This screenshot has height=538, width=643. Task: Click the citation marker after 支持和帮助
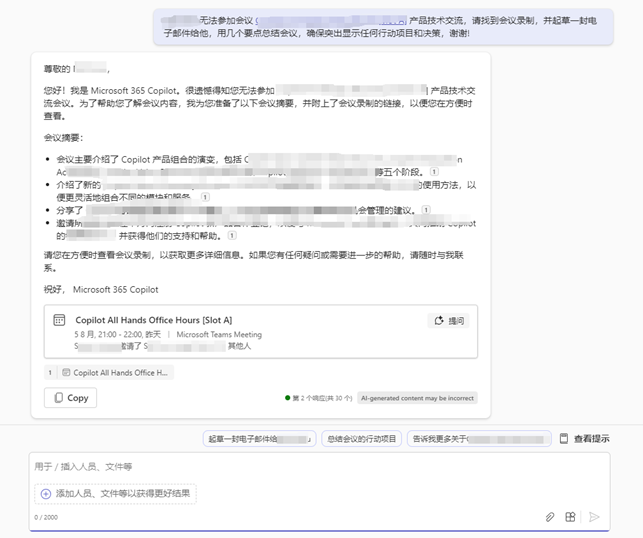pos(232,235)
